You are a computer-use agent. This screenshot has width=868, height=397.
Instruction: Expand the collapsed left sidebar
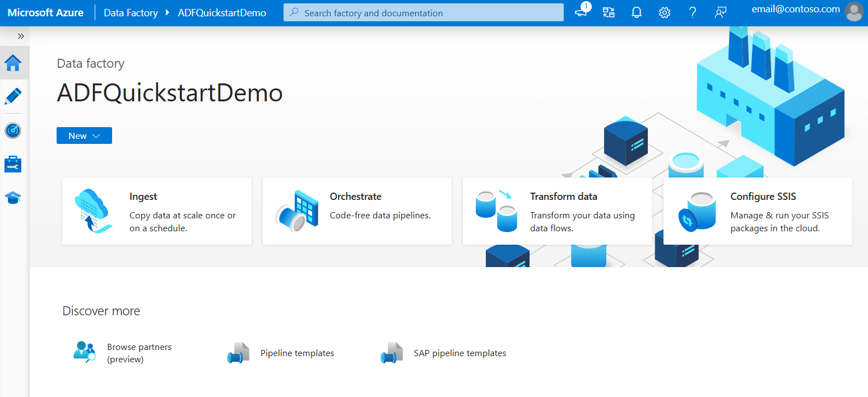tap(21, 35)
